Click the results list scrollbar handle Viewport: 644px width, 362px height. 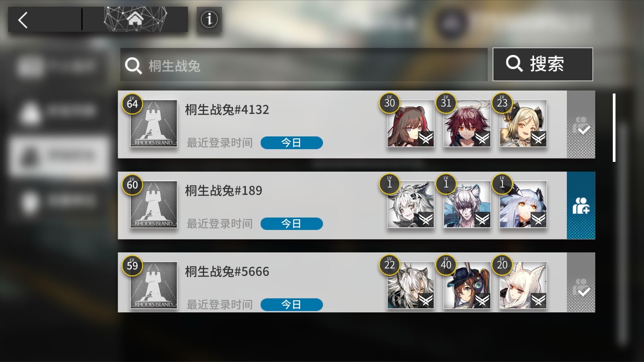[x=614, y=128]
